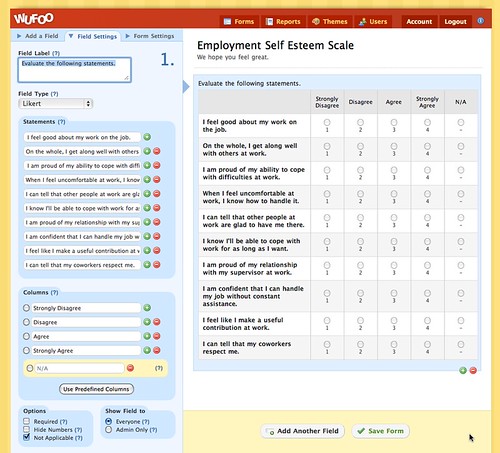Viewport: 500px width, 453px height.
Task: Set Strongly Disagree as the default column
Action: coord(26,308)
